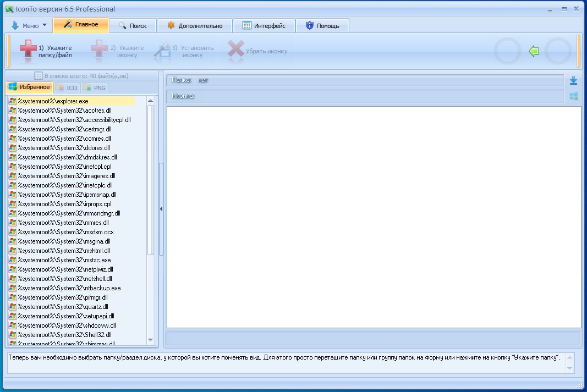The image size is (587, 392).
Task: Open the Поиск tab
Action: [x=133, y=26]
